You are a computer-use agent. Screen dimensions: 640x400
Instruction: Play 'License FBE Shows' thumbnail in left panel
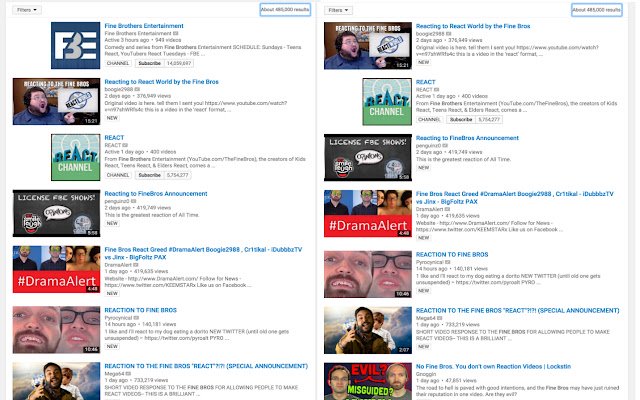pos(56,213)
